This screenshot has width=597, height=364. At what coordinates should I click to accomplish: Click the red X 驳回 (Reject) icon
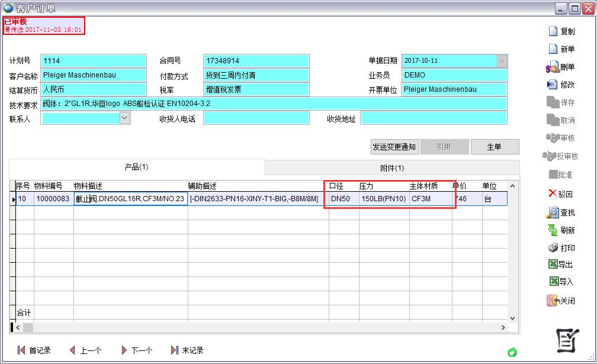tap(553, 194)
